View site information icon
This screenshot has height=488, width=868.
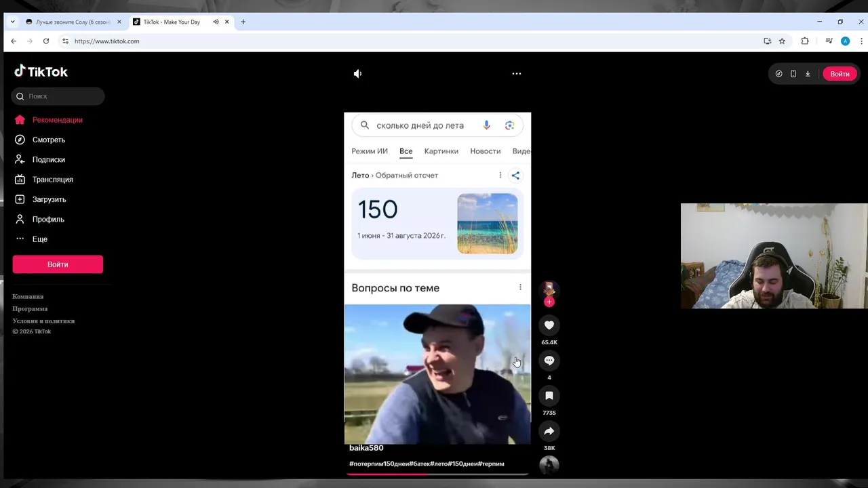click(x=65, y=41)
